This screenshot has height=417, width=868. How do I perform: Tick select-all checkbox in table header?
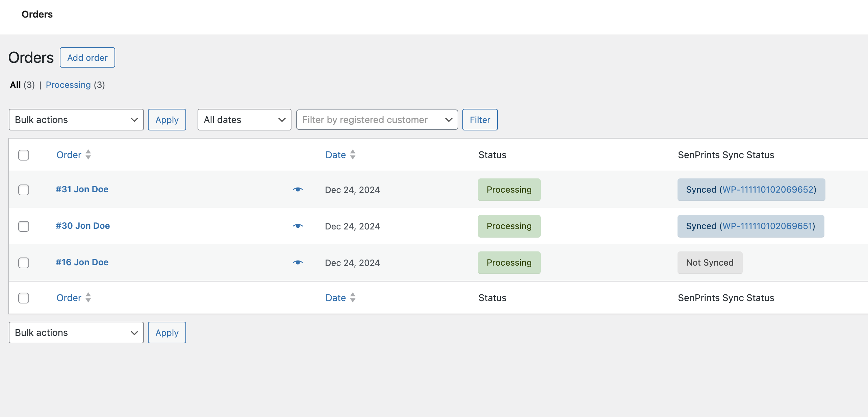[24, 155]
